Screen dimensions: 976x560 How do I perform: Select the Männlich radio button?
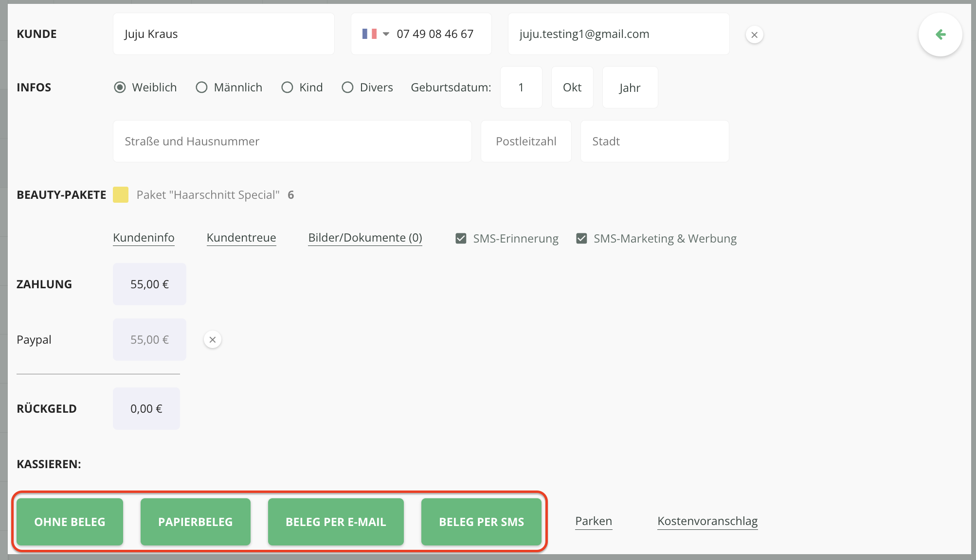(201, 87)
